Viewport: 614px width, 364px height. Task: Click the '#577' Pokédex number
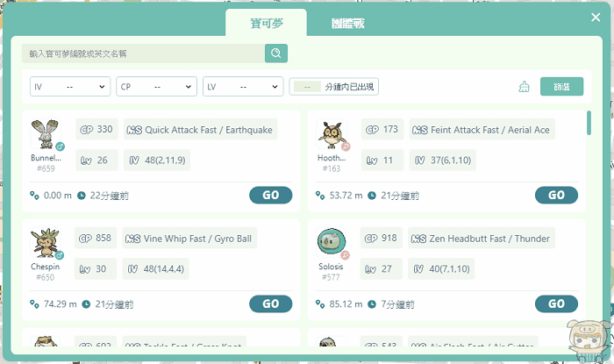coord(331,277)
